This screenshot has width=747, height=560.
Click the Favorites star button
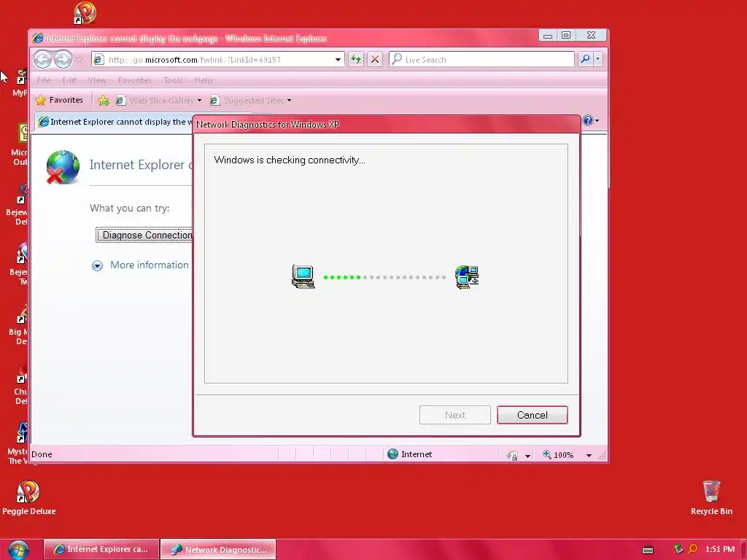(x=60, y=100)
